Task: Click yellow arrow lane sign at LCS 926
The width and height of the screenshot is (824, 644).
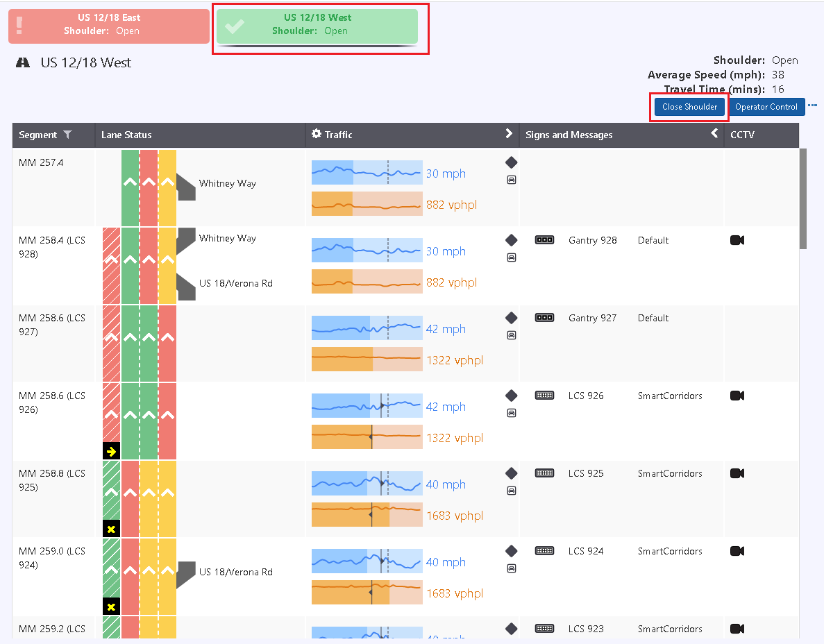Action: coord(111,451)
